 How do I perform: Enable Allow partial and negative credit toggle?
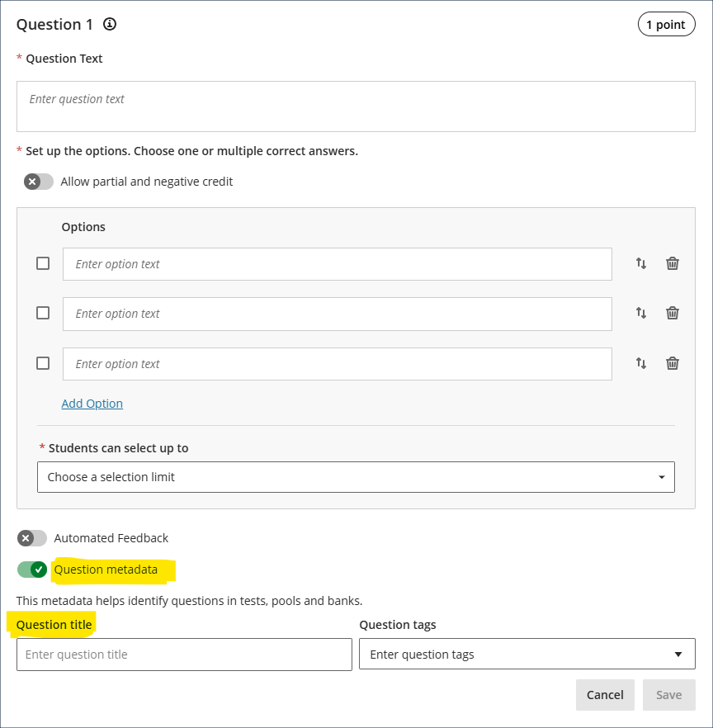[38, 182]
